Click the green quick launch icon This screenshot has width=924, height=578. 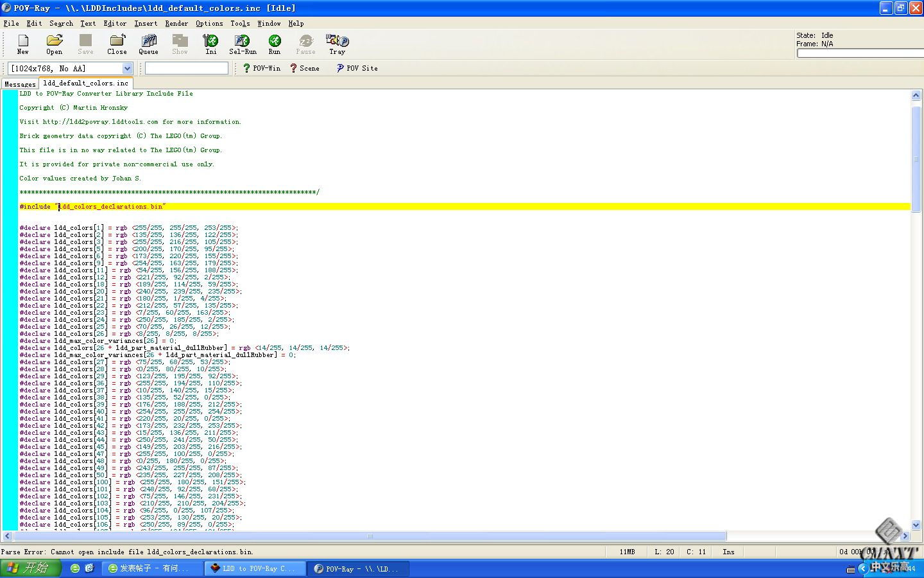tap(75, 568)
